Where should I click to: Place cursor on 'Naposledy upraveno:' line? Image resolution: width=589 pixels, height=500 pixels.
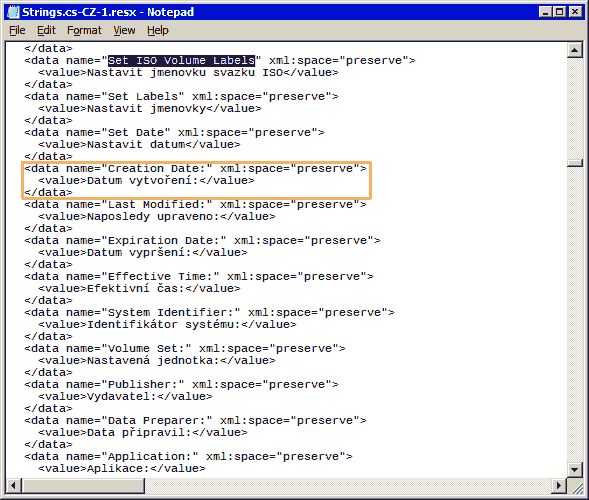153,217
